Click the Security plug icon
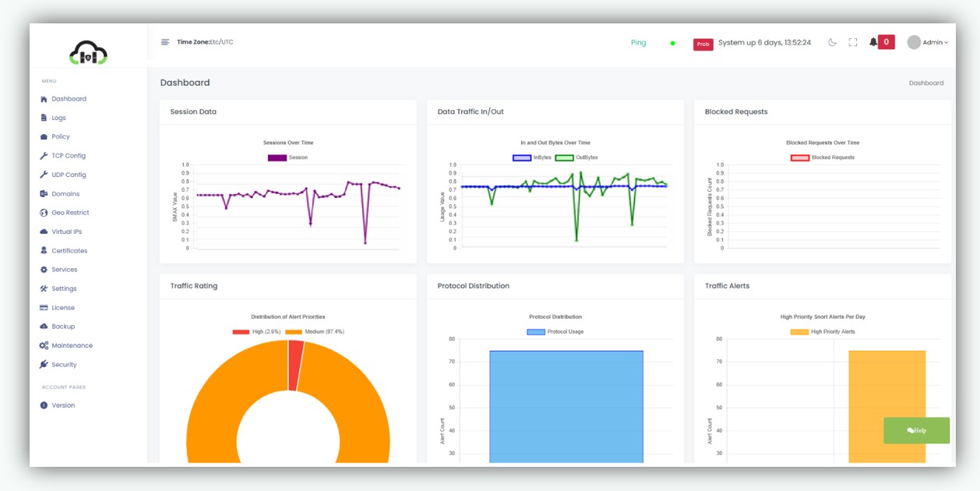 44,365
